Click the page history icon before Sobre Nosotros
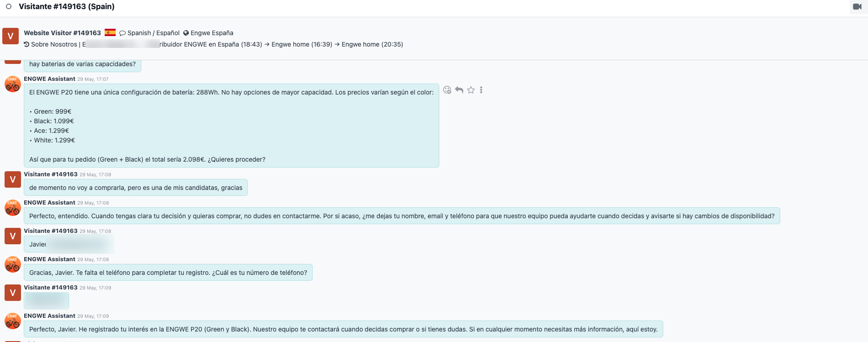 (x=27, y=44)
